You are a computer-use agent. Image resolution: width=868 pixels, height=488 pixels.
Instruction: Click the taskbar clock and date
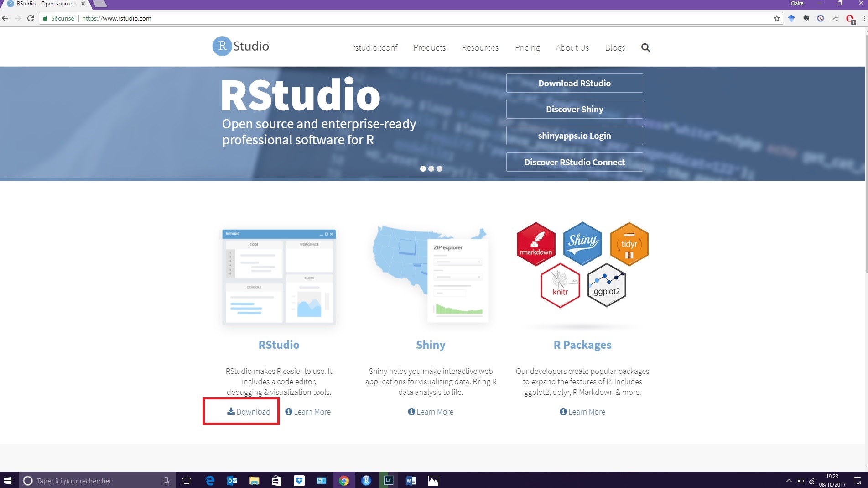point(832,480)
